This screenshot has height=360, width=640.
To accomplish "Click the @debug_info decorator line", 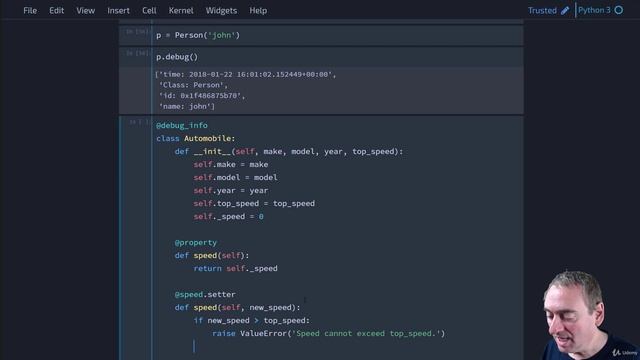I will 182,125.
